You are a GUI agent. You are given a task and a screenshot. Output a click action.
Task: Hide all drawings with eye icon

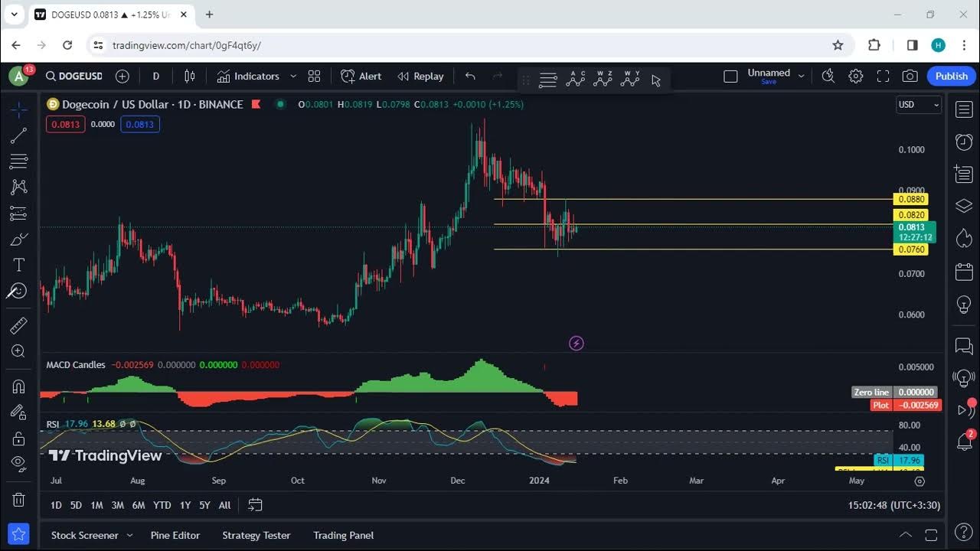pos(19,463)
